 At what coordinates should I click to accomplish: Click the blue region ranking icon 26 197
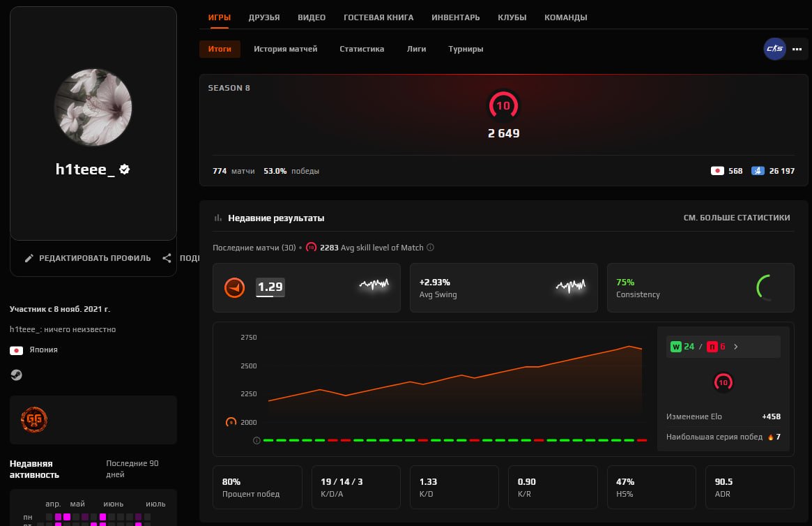click(x=758, y=171)
